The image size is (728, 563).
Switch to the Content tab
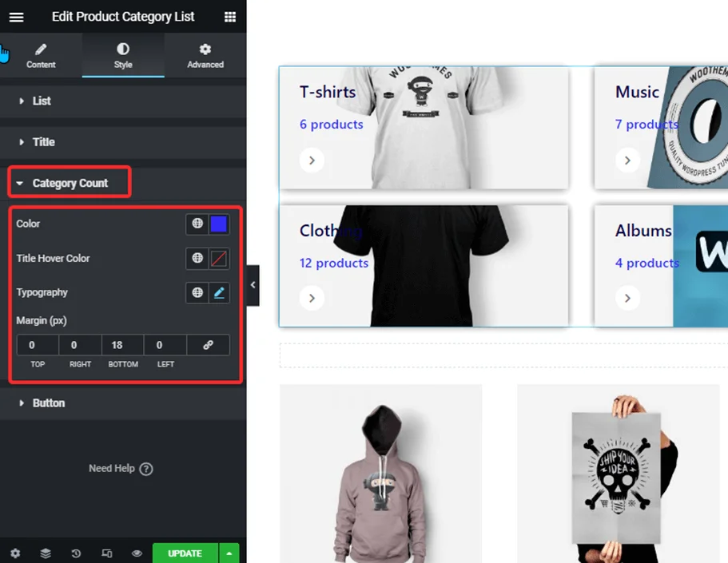coord(41,55)
